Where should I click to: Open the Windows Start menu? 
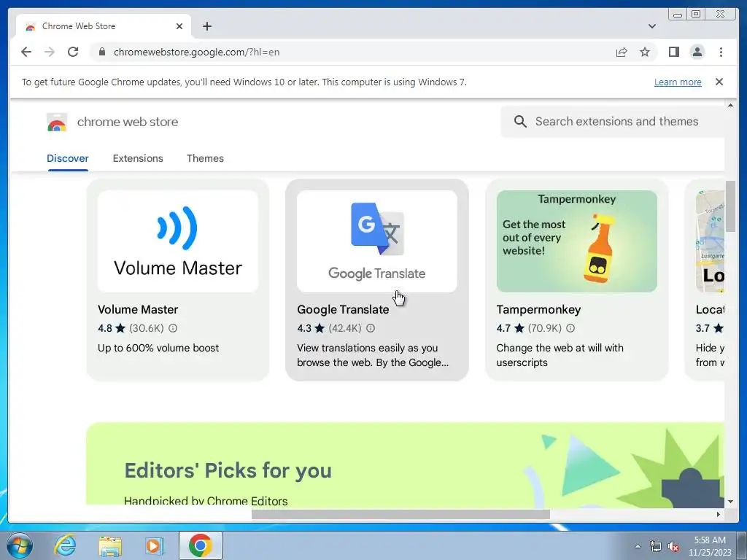20,545
